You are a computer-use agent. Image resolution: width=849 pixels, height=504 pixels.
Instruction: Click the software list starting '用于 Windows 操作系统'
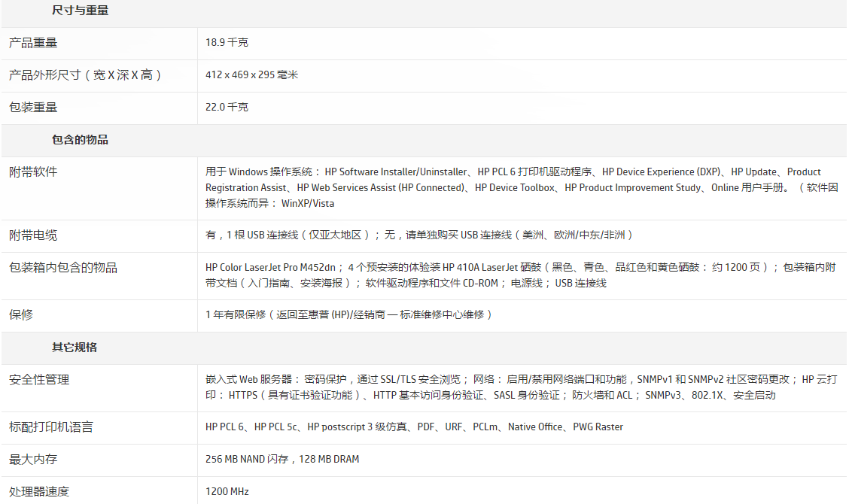522,187
